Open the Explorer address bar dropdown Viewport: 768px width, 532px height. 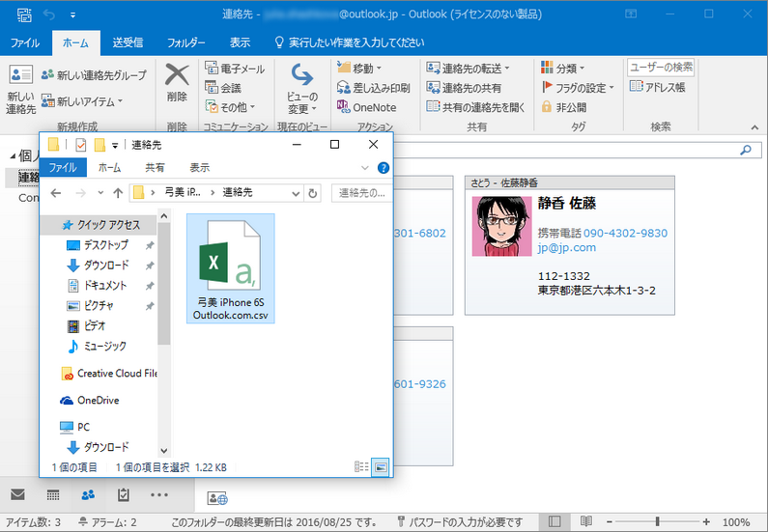point(296,193)
